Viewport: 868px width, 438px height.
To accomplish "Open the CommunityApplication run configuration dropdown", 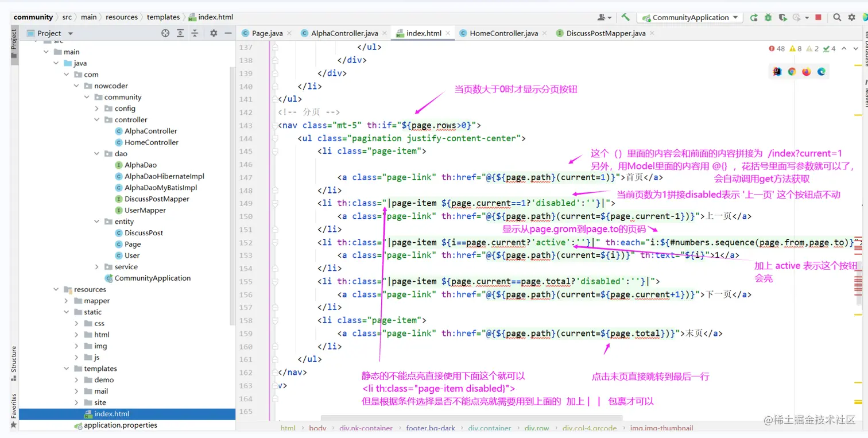I will click(x=691, y=17).
